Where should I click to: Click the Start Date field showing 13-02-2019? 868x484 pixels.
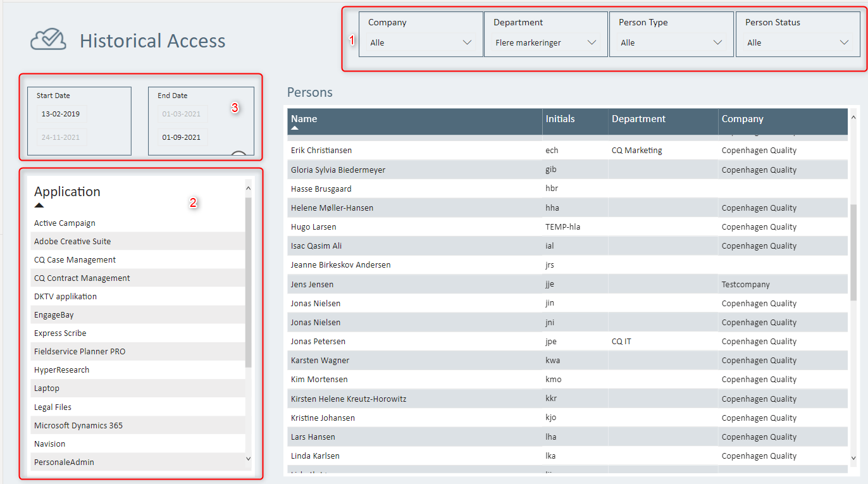click(x=61, y=115)
